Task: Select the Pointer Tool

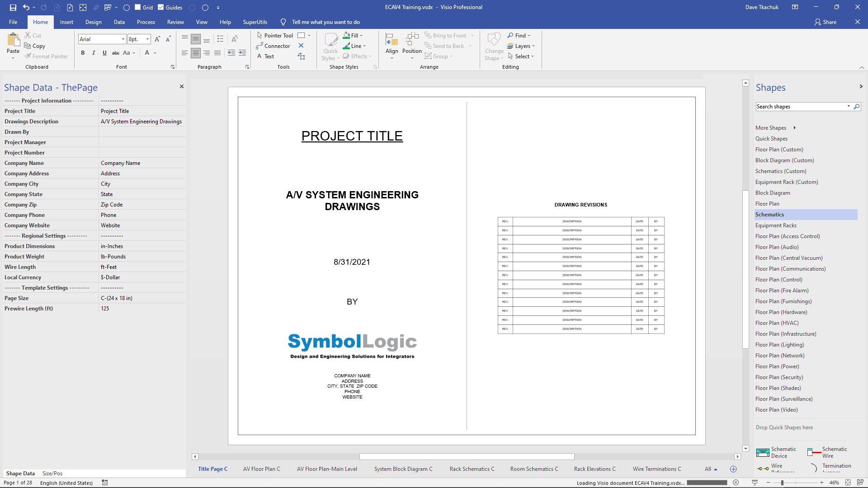Action: pos(275,35)
